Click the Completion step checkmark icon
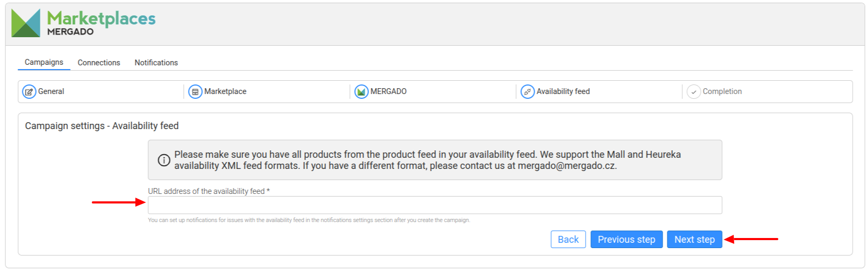The image size is (868, 272). tap(694, 92)
